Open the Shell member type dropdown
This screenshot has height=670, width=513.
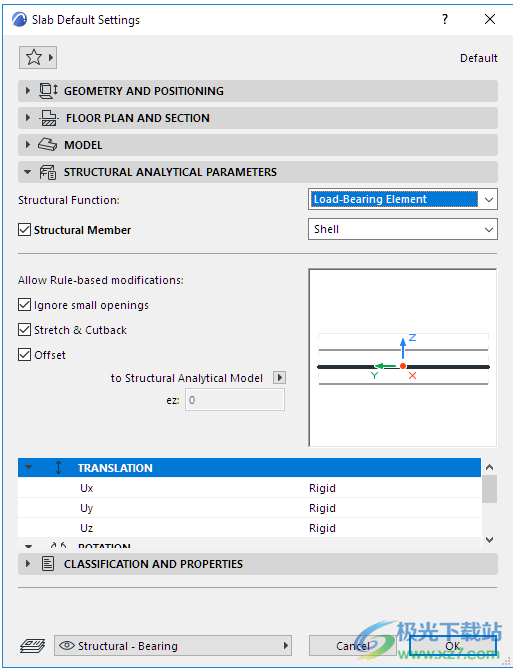pyautogui.click(x=403, y=229)
